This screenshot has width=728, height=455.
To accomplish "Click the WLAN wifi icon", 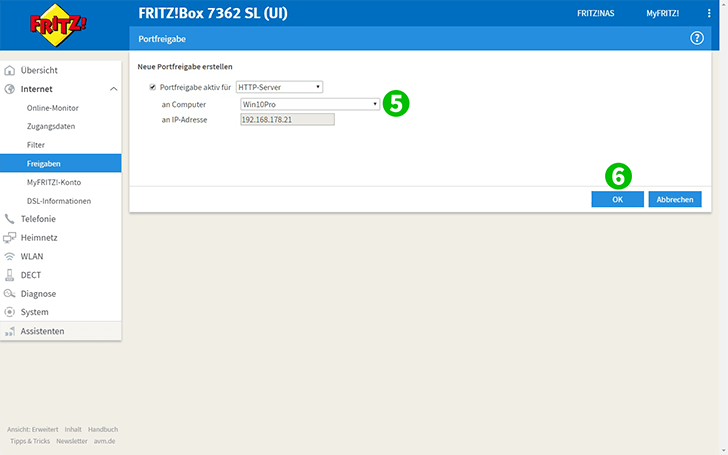I will tap(10, 256).
